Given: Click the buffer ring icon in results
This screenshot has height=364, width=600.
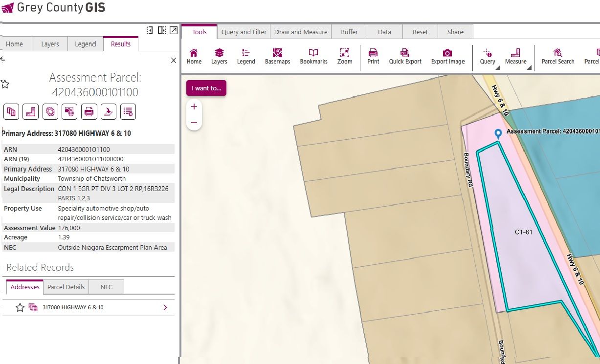Looking at the screenshot, I should (x=50, y=112).
